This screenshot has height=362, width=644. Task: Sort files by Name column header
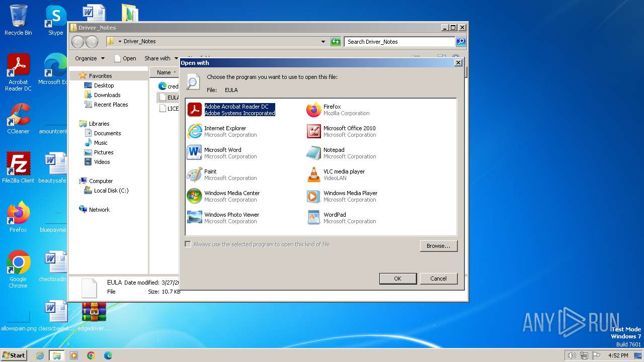[x=165, y=72]
